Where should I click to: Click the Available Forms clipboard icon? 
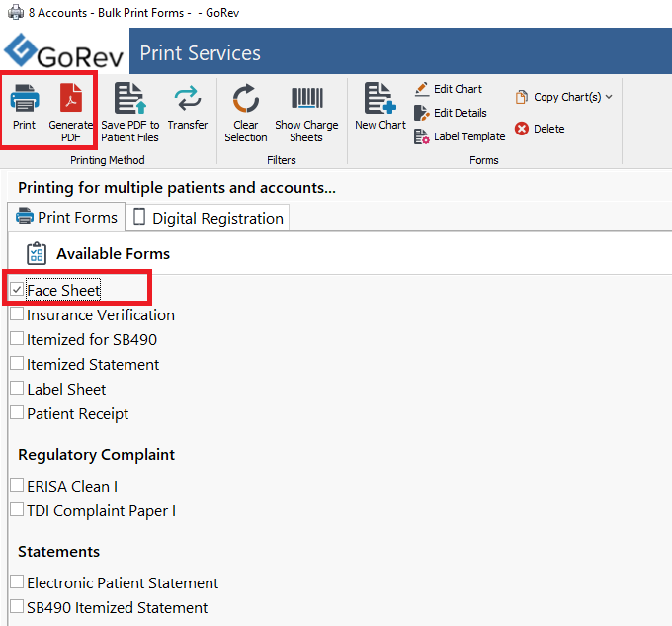click(x=37, y=253)
